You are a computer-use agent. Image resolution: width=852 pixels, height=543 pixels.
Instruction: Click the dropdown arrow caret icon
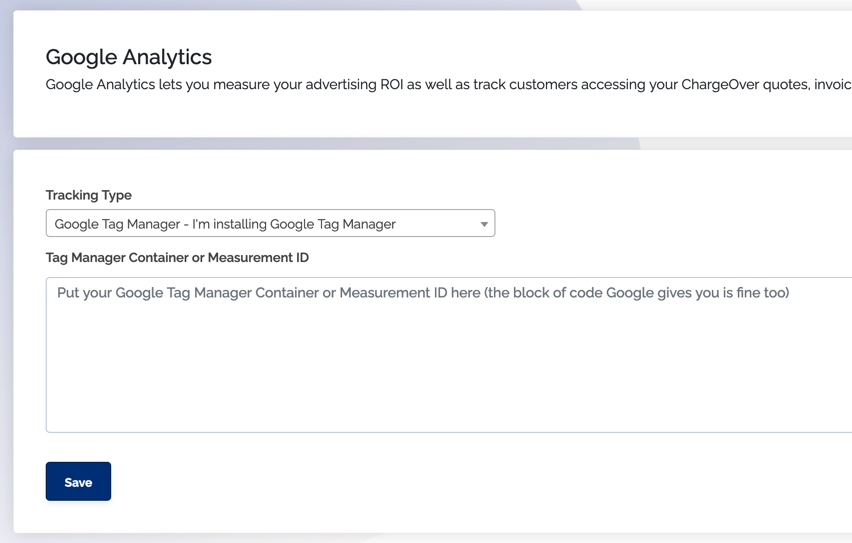pyautogui.click(x=484, y=224)
